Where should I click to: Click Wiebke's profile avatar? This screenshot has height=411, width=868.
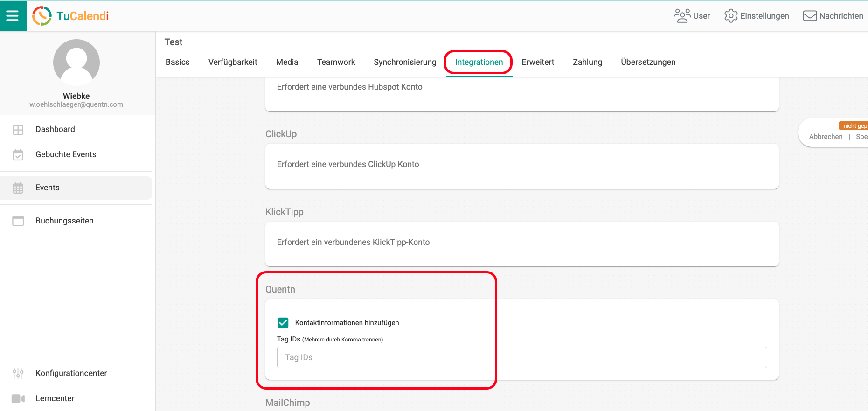tap(76, 63)
